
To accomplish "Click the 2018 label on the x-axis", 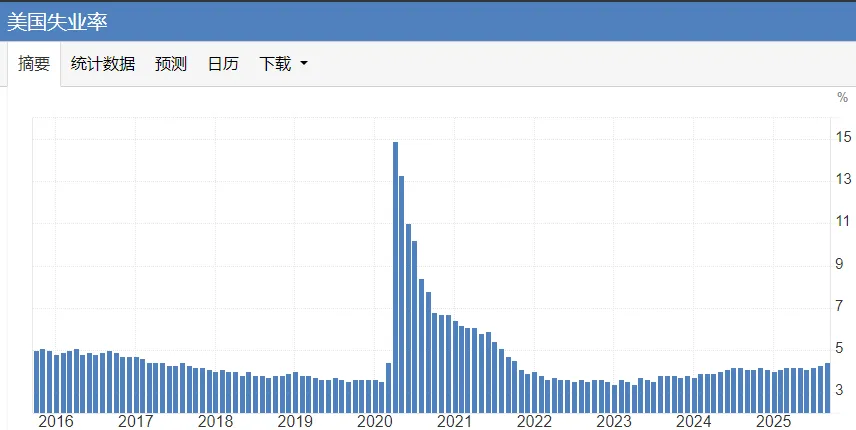I will coord(215,422).
